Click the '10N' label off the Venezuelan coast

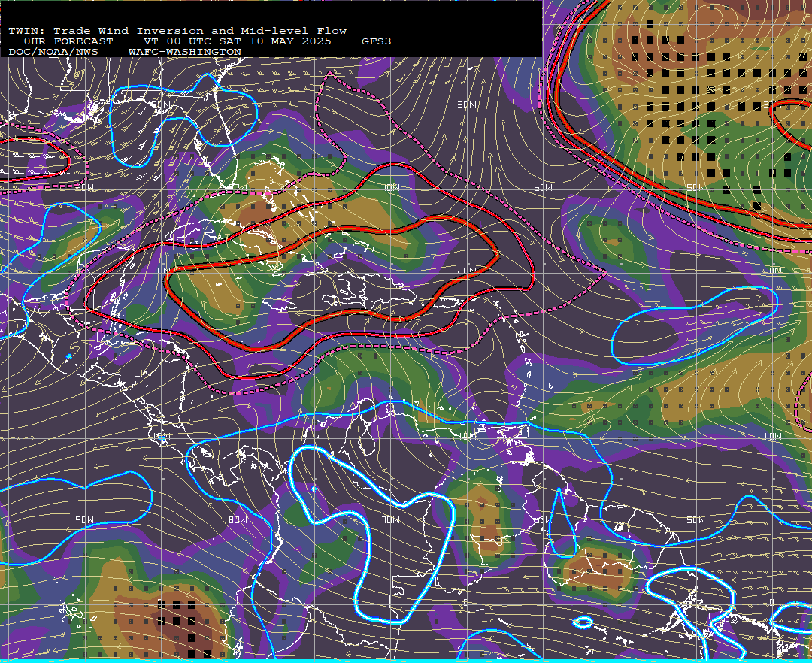pyautogui.click(x=467, y=436)
